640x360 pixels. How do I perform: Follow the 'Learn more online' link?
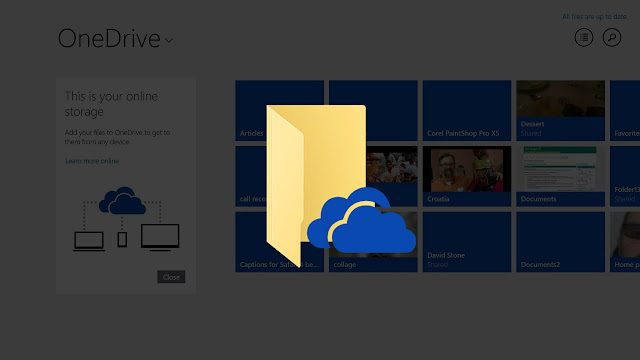click(x=92, y=161)
